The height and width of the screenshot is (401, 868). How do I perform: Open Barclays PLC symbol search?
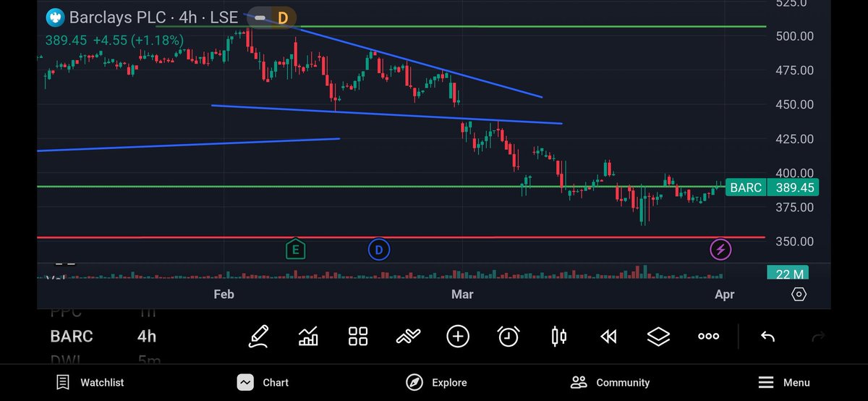pos(153,17)
